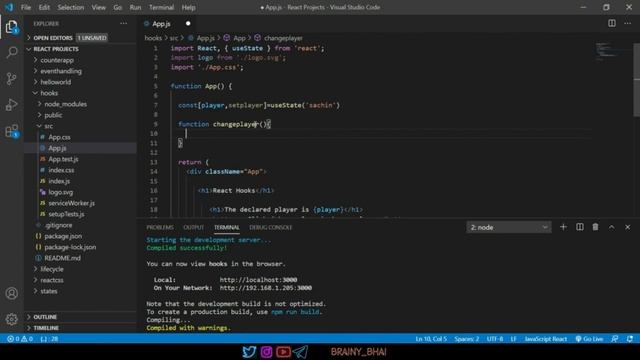Create a new terminal with plus icon
Screen dimensions: 640x360
[x=563, y=227]
